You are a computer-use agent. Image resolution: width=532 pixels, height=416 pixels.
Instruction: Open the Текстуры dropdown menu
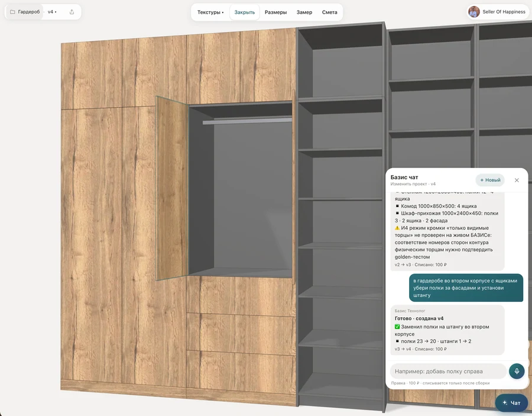pyautogui.click(x=210, y=12)
